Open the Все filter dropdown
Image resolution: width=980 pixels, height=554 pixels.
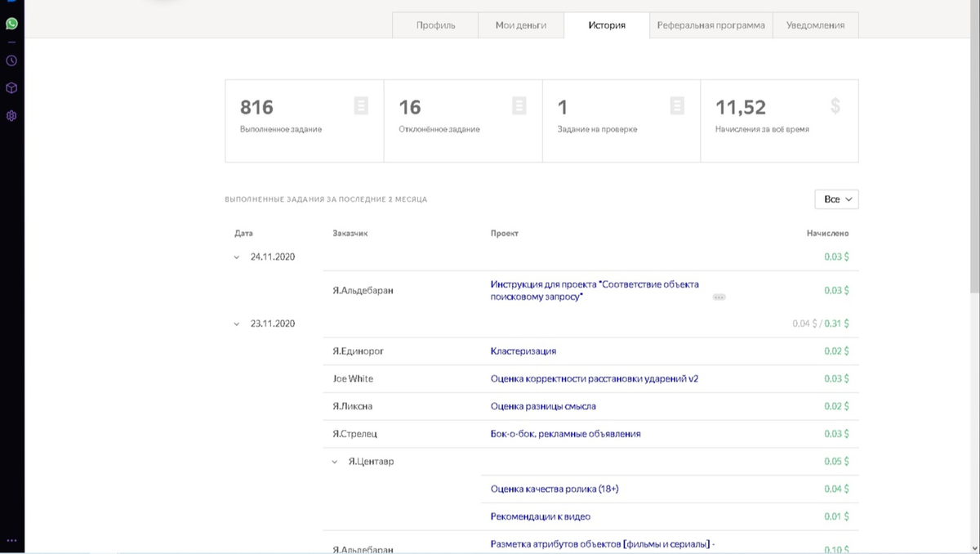[836, 199]
